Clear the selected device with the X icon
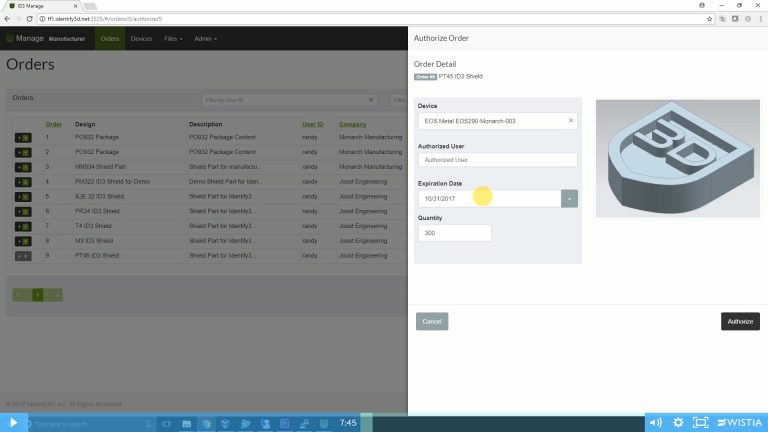 pyautogui.click(x=571, y=121)
